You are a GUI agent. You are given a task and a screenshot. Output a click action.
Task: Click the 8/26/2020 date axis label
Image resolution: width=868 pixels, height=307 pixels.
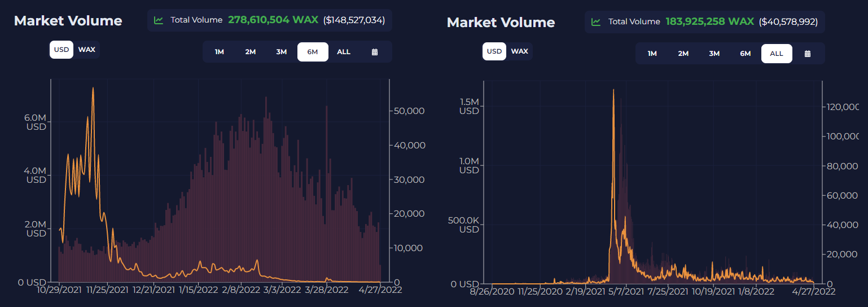pos(493,291)
